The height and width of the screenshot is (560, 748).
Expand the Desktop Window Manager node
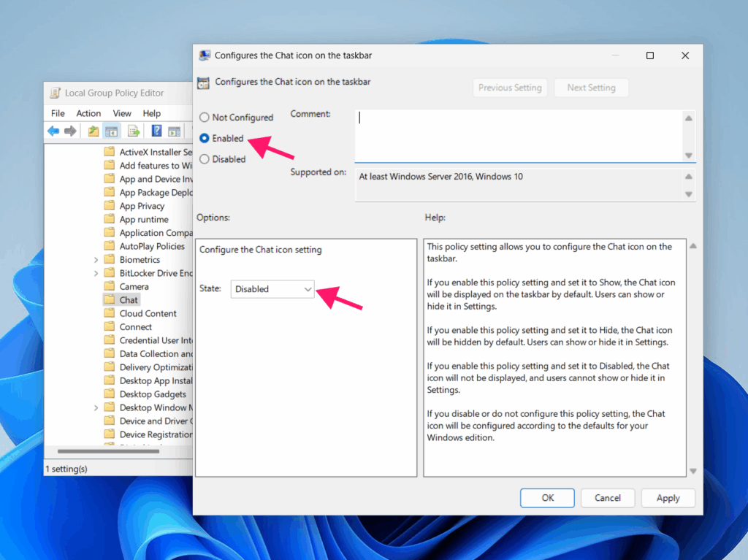click(96, 408)
